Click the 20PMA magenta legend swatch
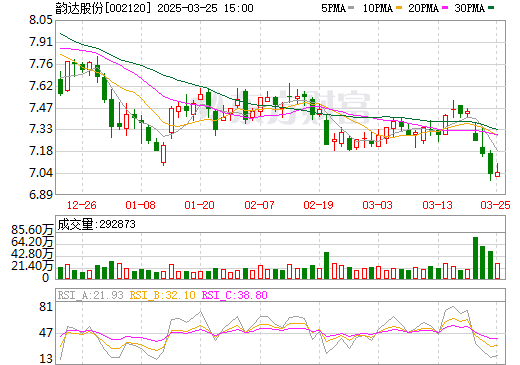The width and height of the screenshot is (520, 365). point(445,8)
